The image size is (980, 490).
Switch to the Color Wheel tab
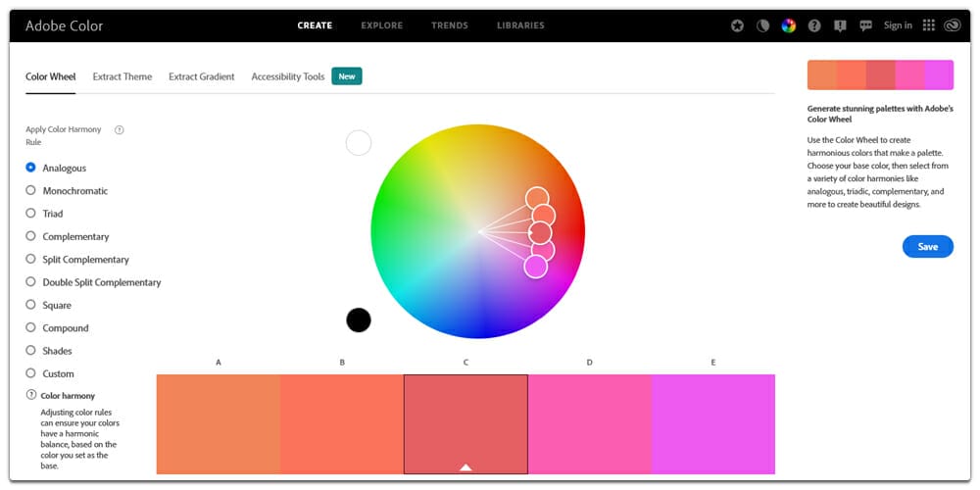tap(51, 76)
